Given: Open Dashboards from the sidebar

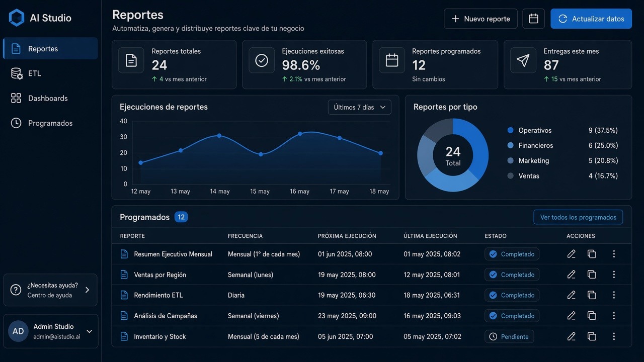Looking at the screenshot, I should click(50, 98).
